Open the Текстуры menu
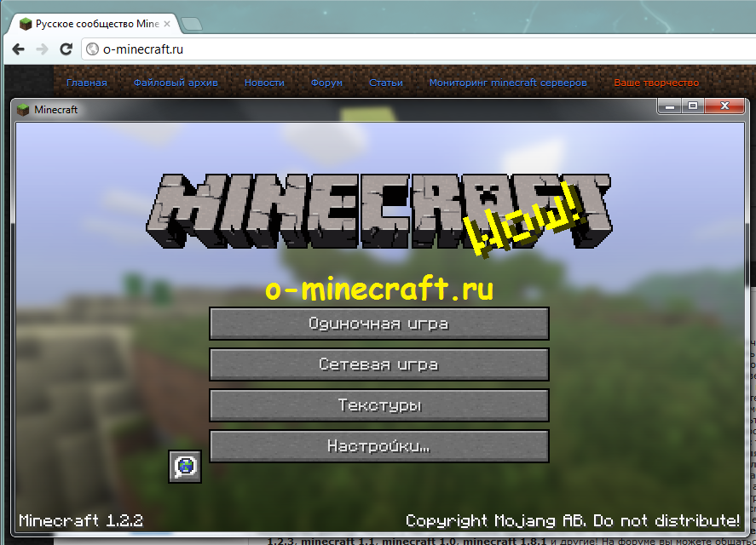Viewport: 756px width, 545px height. coord(378,405)
